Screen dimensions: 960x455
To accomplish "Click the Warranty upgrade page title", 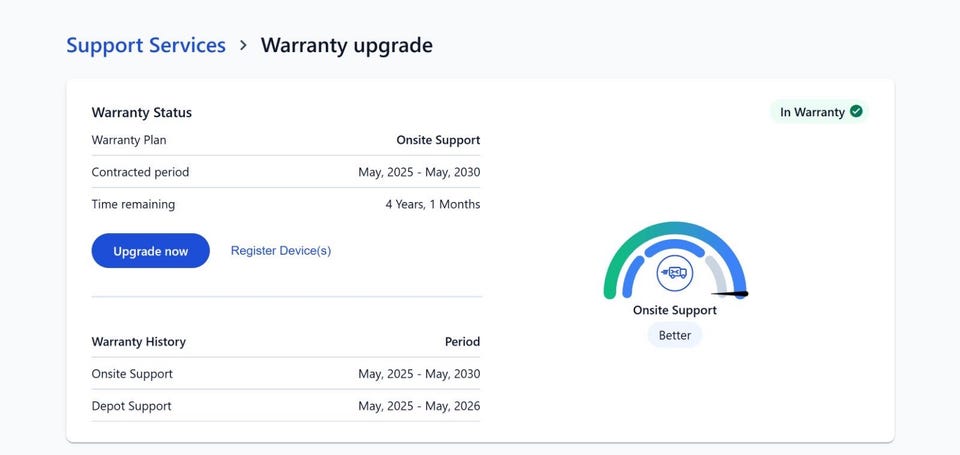I will pyautogui.click(x=346, y=46).
